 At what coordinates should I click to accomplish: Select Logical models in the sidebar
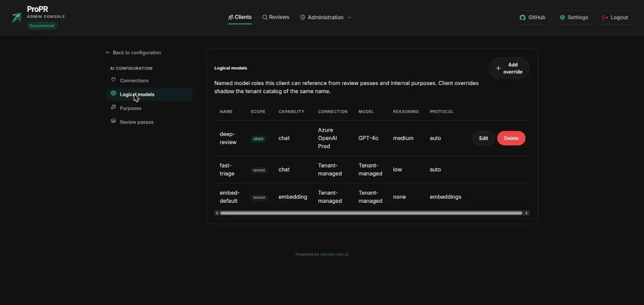pyautogui.click(x=149, y=94)
